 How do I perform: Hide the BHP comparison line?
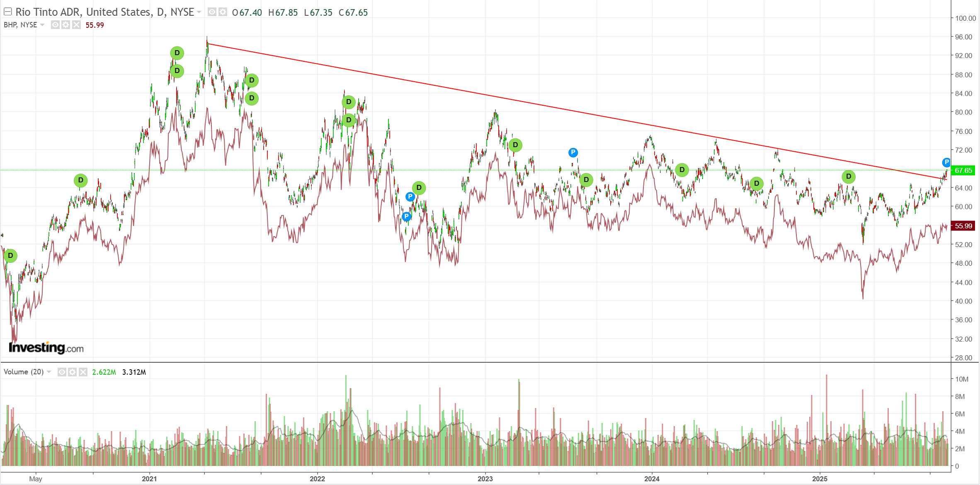click(55, 25)
